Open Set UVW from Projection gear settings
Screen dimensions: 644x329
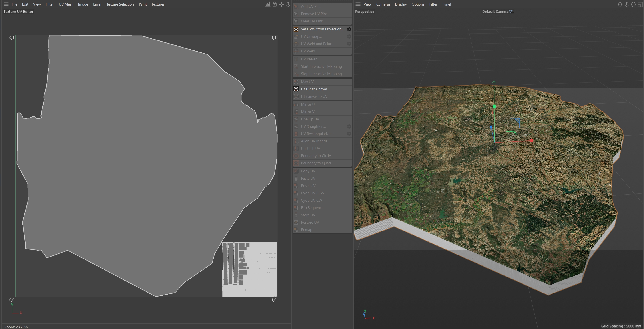click(349, 29)
